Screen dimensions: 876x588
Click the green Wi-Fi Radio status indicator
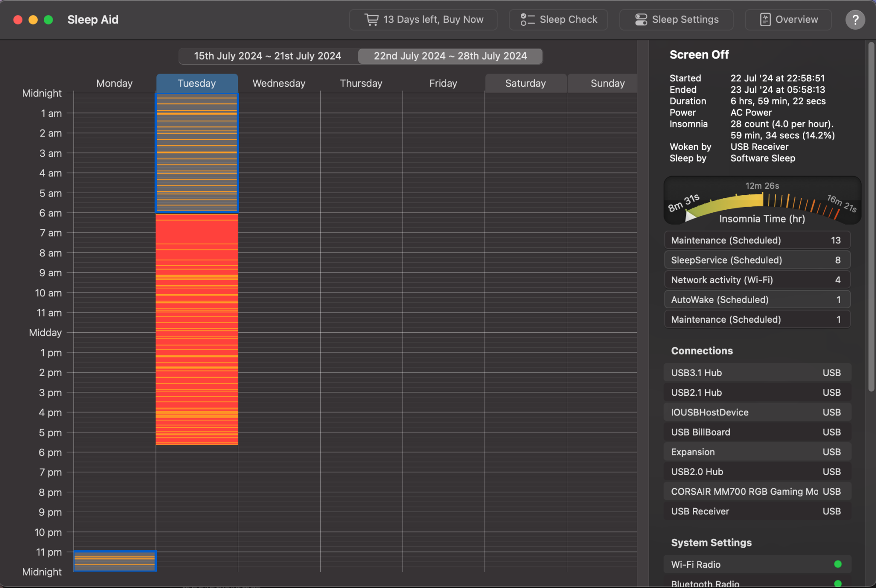(837, 564)
